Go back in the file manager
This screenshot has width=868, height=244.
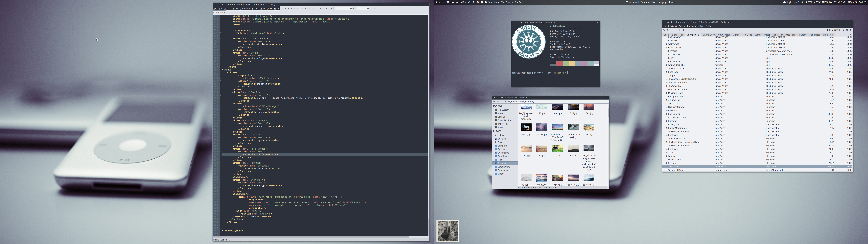pos(494,101)
